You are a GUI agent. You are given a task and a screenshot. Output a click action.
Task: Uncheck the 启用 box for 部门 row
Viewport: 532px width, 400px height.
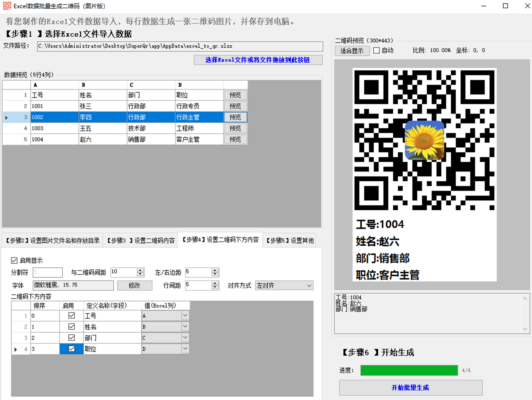[71, 338]
